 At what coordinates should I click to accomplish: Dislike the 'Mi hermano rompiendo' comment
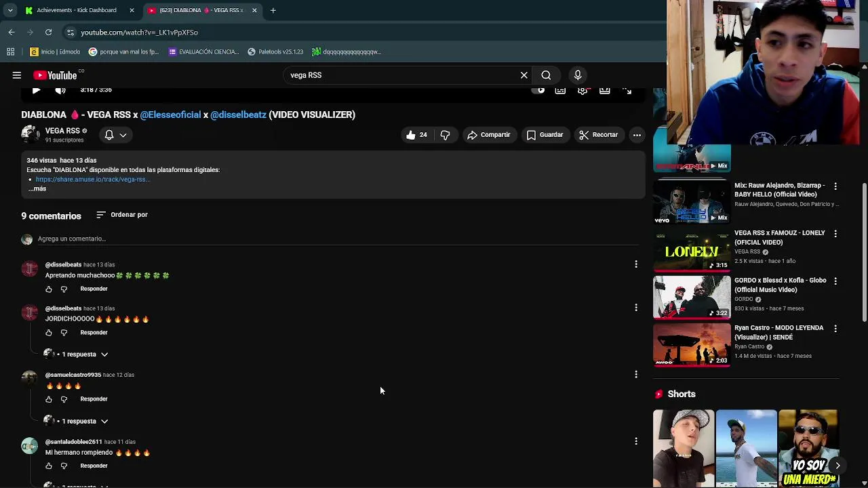tap(64, 466)
